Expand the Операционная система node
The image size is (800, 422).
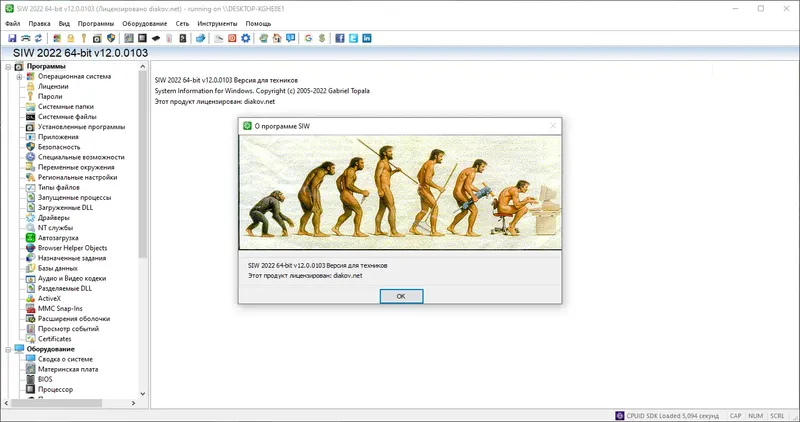19,77
